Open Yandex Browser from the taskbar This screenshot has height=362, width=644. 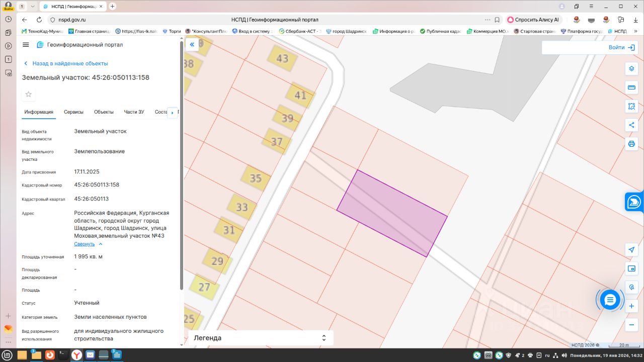[76, 355]
